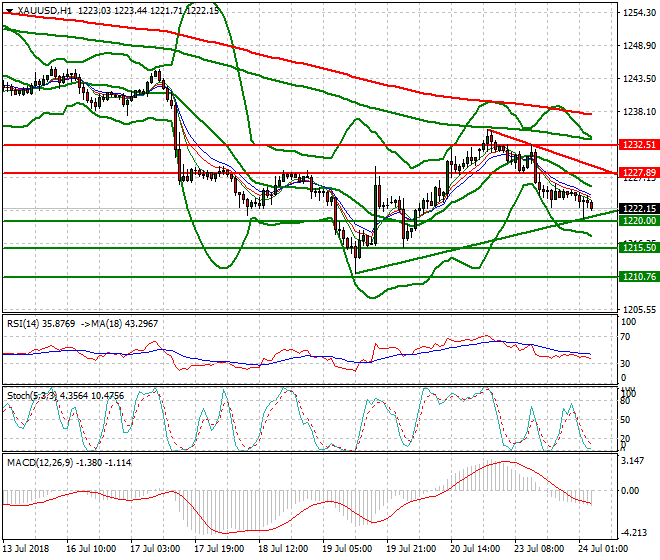660x560 pixels.
Task: Click the 1248.90 price scale value
Action: pos(639,45)
